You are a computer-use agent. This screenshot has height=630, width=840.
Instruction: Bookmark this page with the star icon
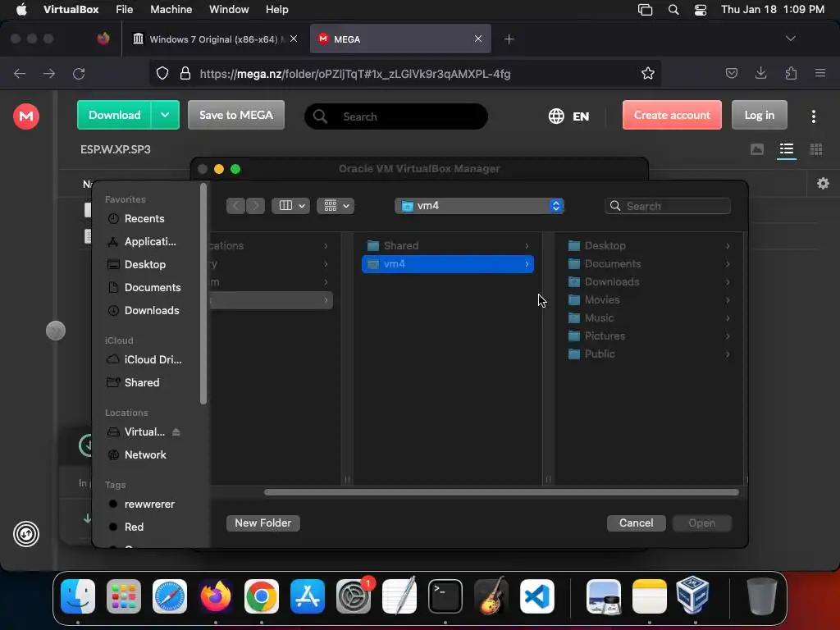648,73
